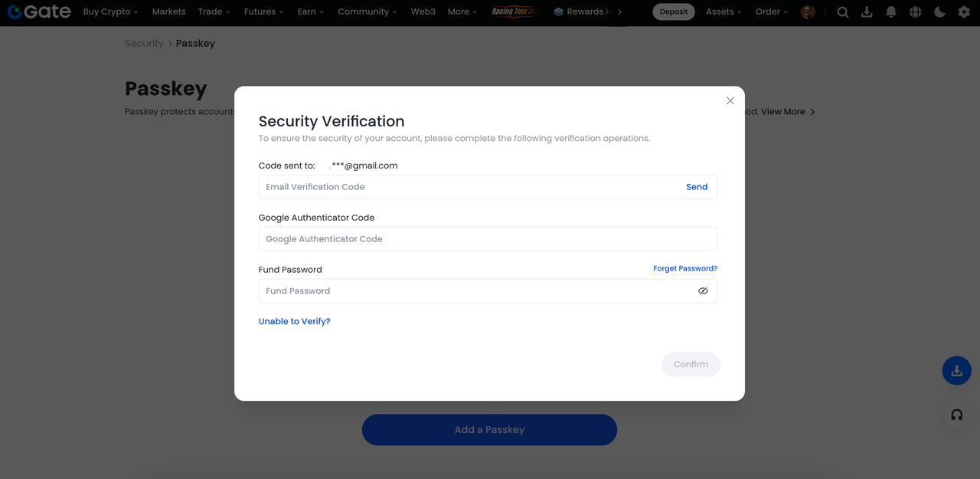Click Send to get email code
The width and height of the screenshot is (980, 479).
click(696, 187)
